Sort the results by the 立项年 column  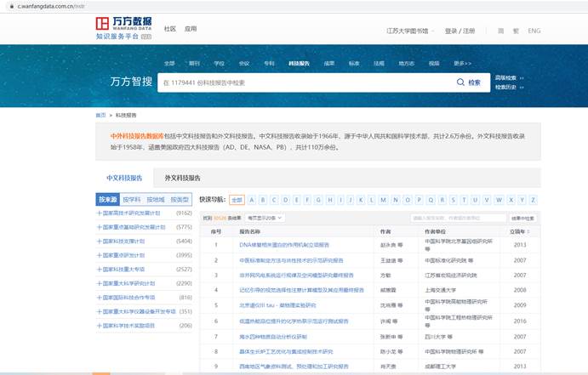coord(519,232)
